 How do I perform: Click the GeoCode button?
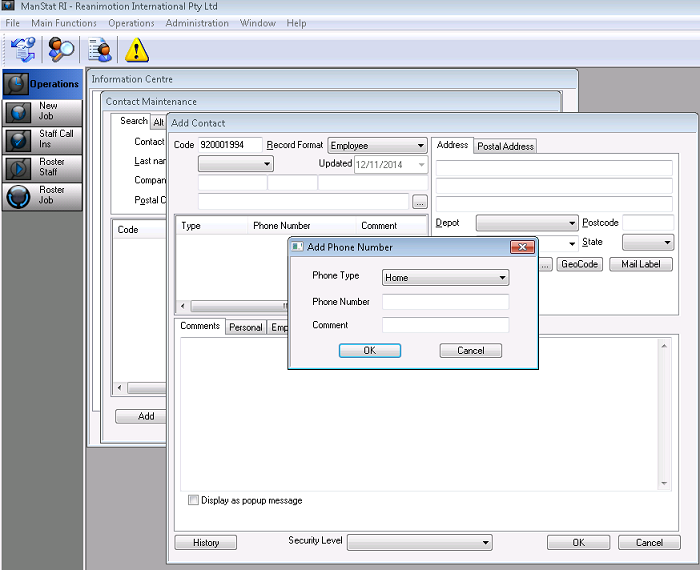(x=579, y=264)
